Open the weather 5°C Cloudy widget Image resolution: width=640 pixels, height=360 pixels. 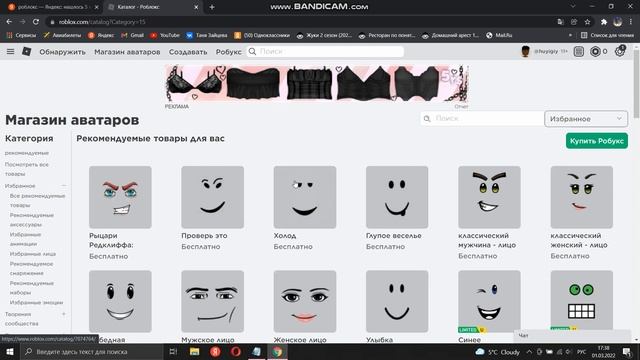pos(498,352)
